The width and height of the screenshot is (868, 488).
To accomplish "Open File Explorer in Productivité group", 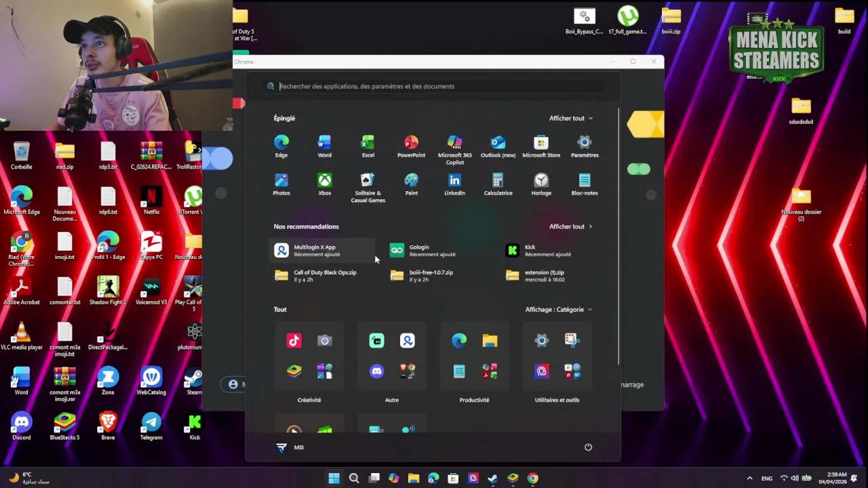I will click(490, 341).
